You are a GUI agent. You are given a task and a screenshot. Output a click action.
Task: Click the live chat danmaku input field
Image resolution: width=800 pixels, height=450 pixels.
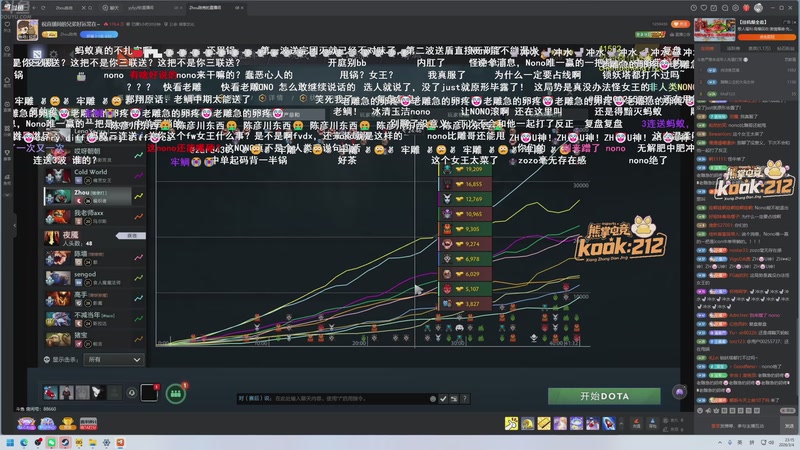[738, 426]
